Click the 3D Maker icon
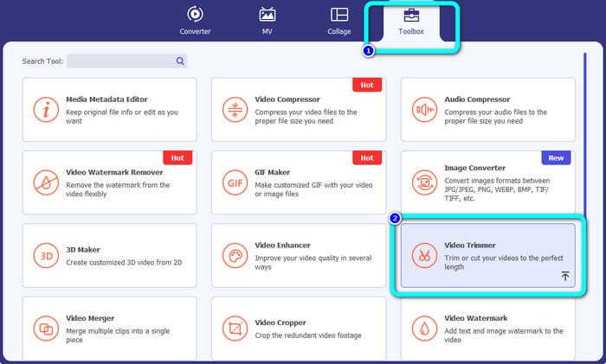This screenshot has width=606, height=364. tap(46, 256)
